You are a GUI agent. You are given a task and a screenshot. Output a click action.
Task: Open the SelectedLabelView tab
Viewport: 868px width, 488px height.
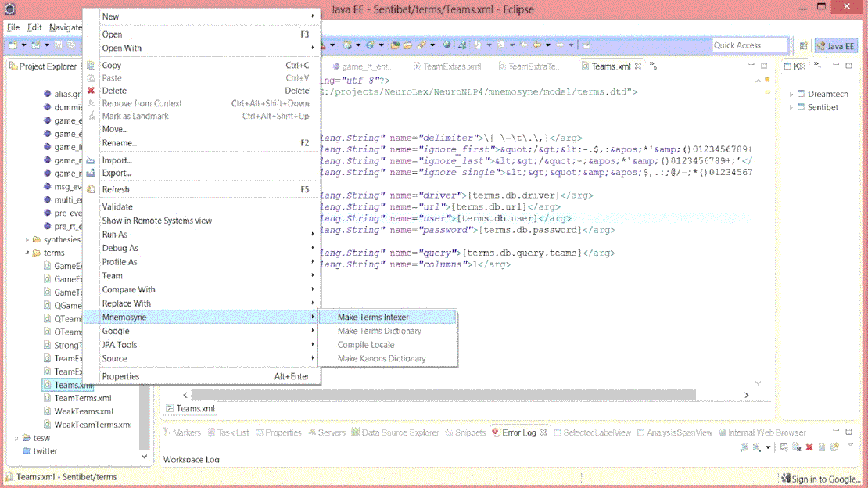[x=592, y=432]
